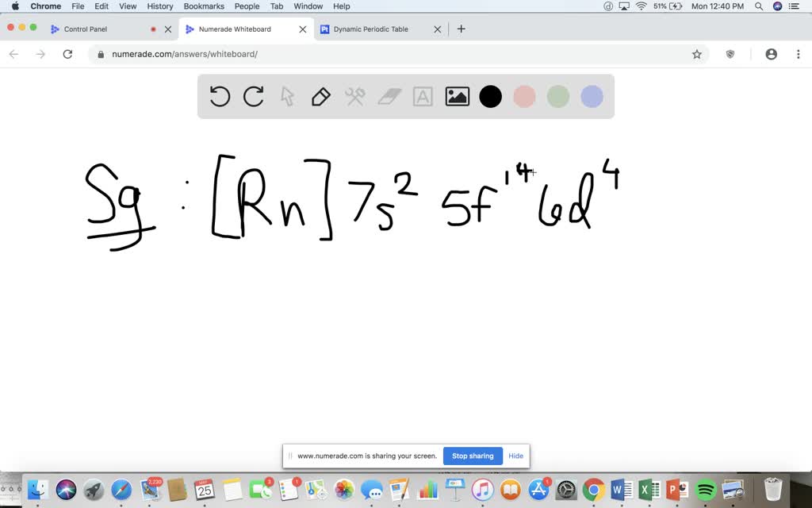The height and width of the screenshot is (508, 812).
Task: Open the Bookmarks menu
Action: tap(204, 6)
